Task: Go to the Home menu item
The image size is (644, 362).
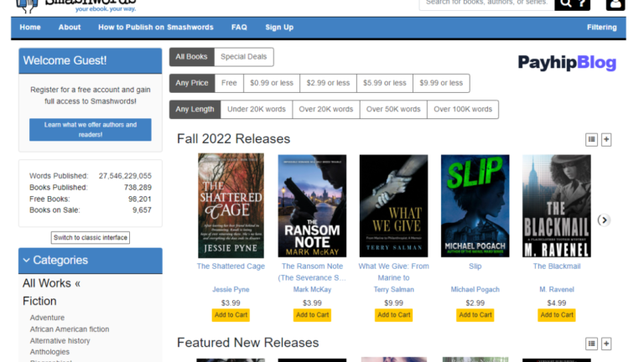Action: (x=30, y=28)
